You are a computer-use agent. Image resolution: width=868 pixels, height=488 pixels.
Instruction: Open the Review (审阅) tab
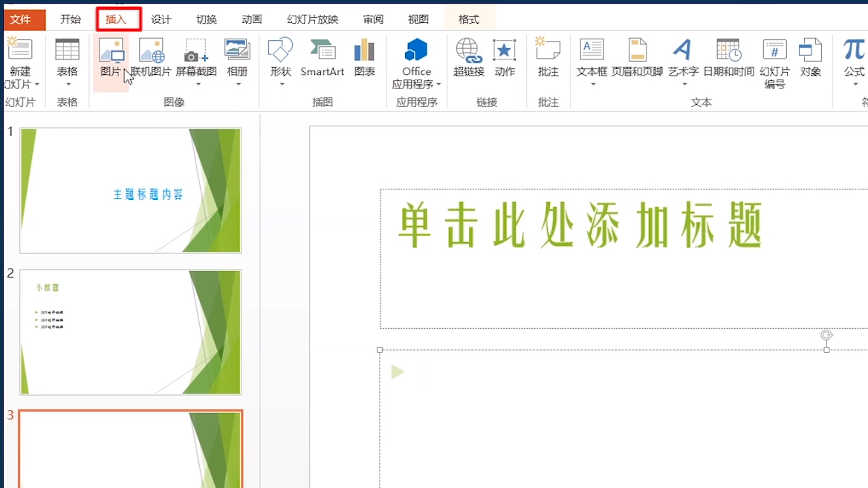pyautogui.click(x=373, y=19)
